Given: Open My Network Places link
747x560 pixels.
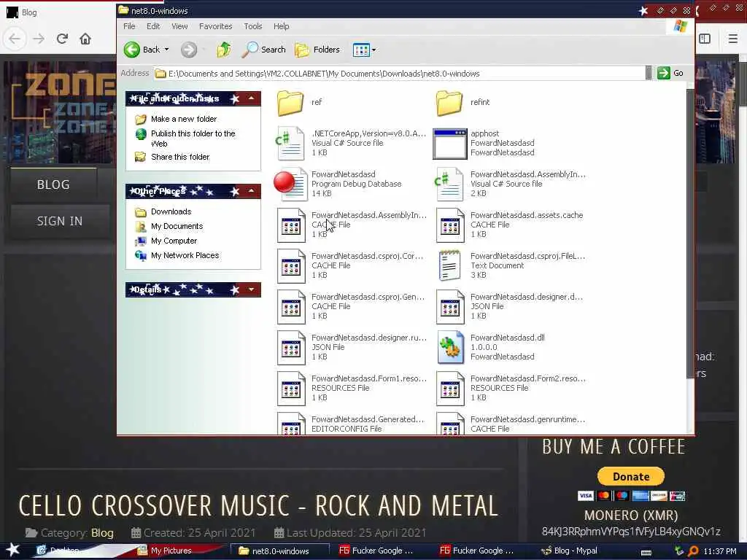Looking at the screenshot, I should pyautogui.click(x=185, y=255).
